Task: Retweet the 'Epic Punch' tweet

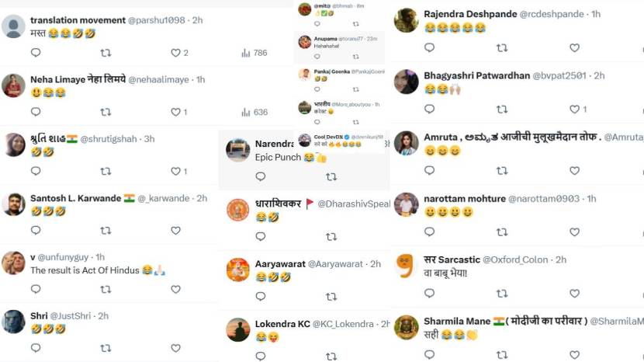Action: tap(331, 176)
